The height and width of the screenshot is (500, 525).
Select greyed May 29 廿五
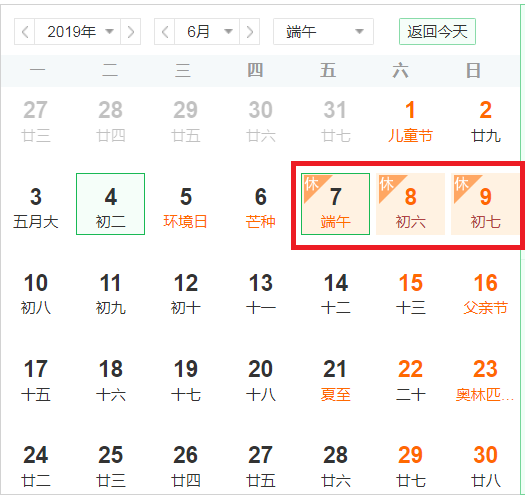coord(185,122)
